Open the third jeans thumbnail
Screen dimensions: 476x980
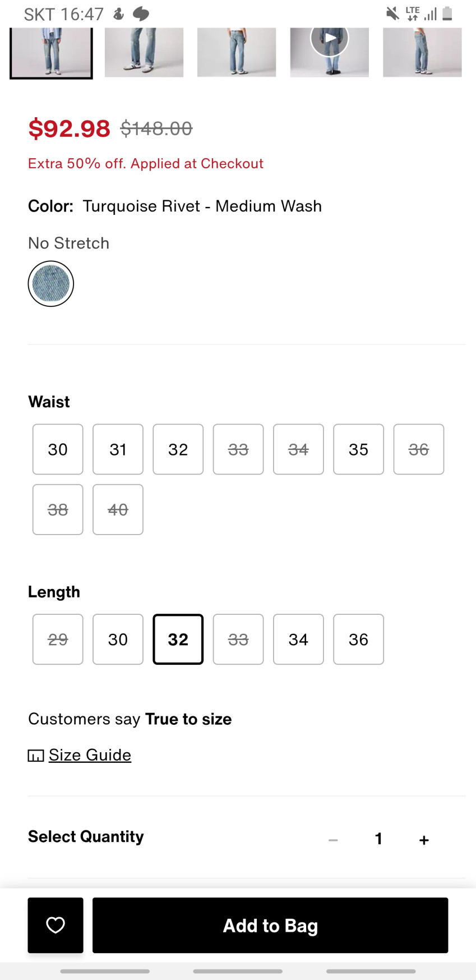click(237, 52)
